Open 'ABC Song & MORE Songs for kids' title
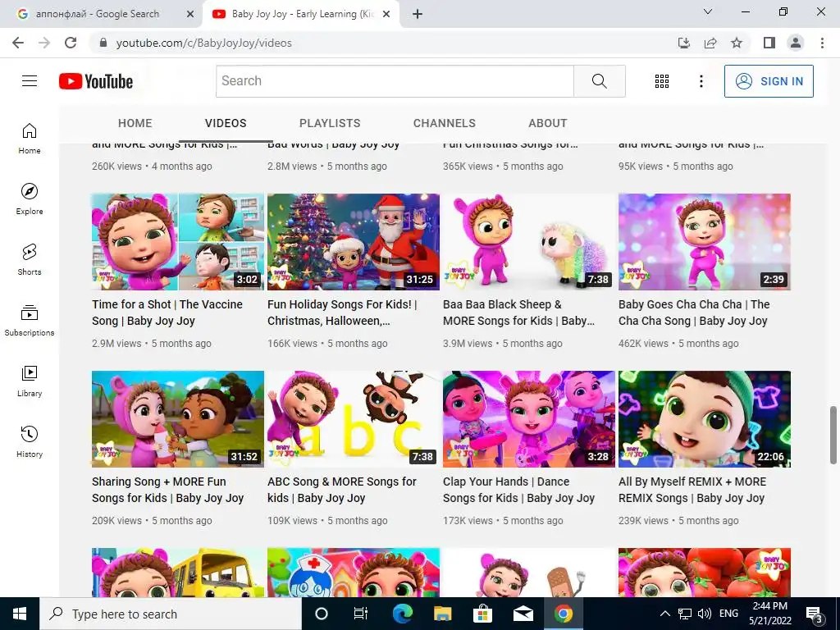Viewport: 840px width, 630px height. tap(342, 490)
